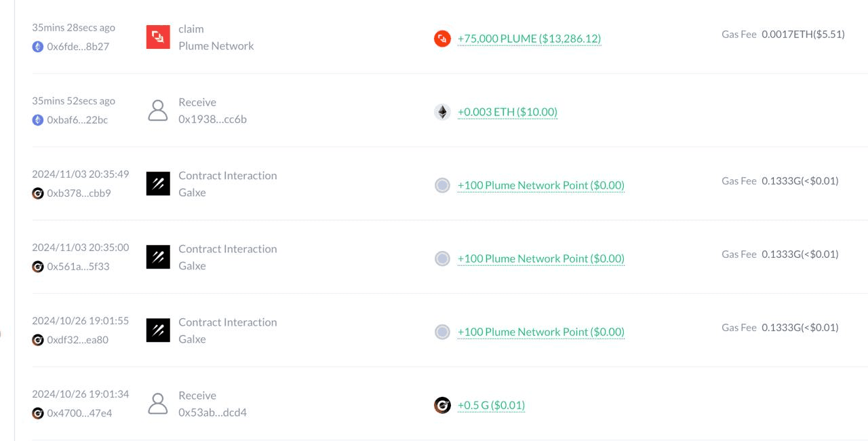The width and height of the screenshot is (868, 441).
Task: Open transaction hash 0x4700...47e4
Action: [x=79, y=413]
